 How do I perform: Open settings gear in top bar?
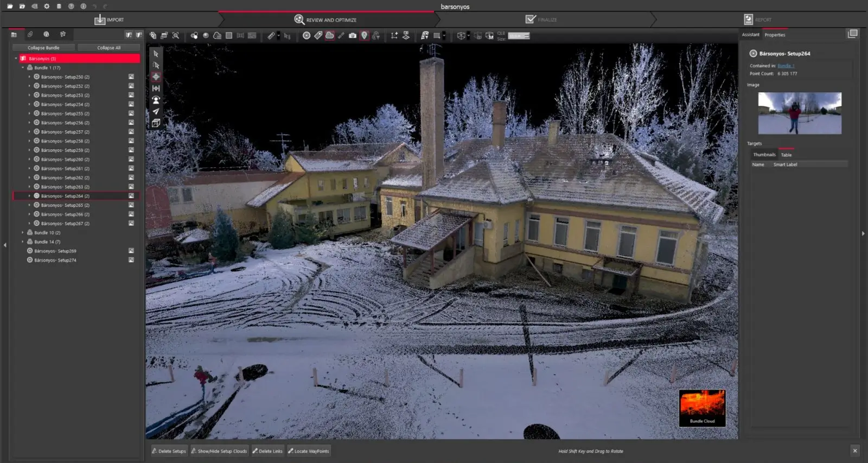click(47, 6)
